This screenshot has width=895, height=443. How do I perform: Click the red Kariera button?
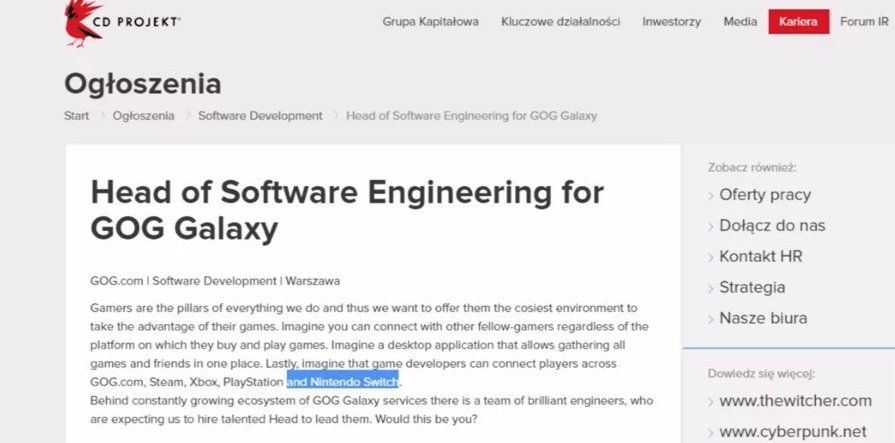[x=799, y=22]
